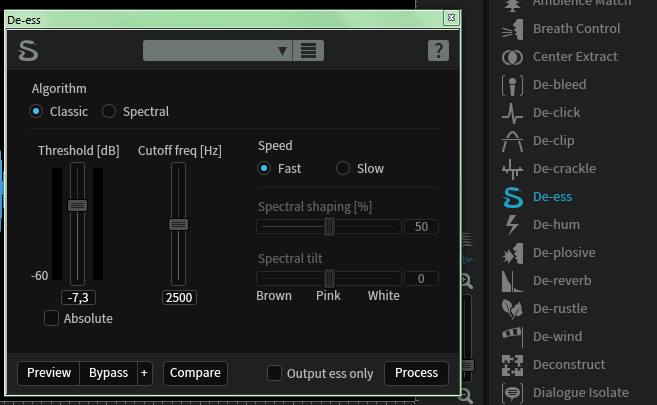Open De-ess help question mark

pos(438,51)
